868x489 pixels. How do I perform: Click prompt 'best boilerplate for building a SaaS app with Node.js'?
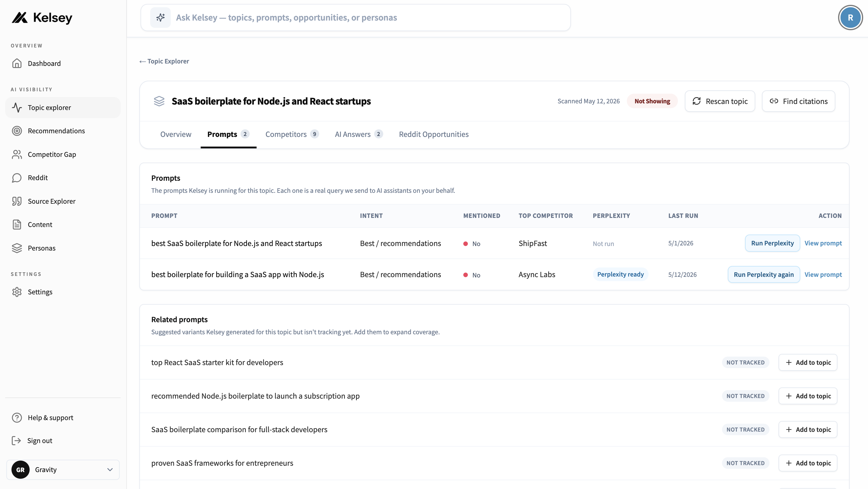[x=238, y=274]
